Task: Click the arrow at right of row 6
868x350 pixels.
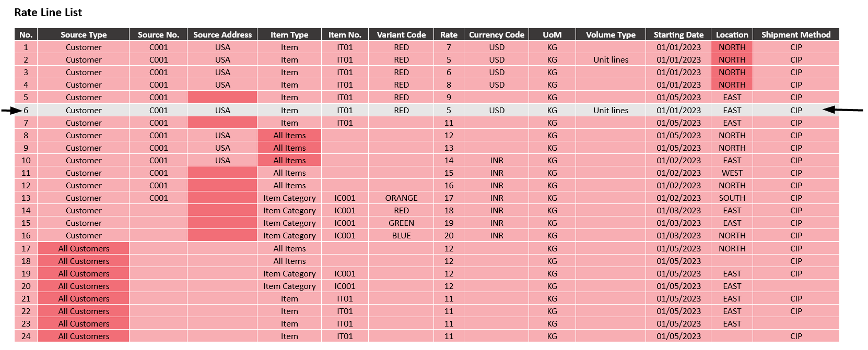Action: pos(842,110)
